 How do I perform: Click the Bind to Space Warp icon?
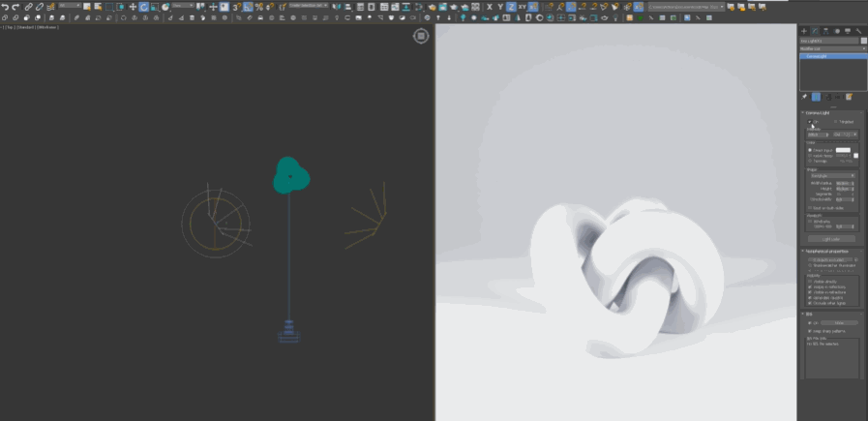coord(50,7)
